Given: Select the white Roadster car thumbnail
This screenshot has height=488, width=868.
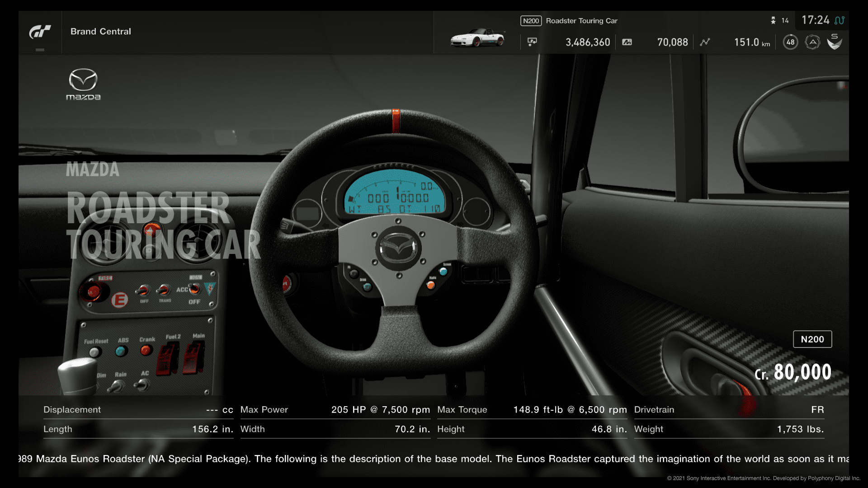Looking at the screenshot, I should (x=477, y=38).
